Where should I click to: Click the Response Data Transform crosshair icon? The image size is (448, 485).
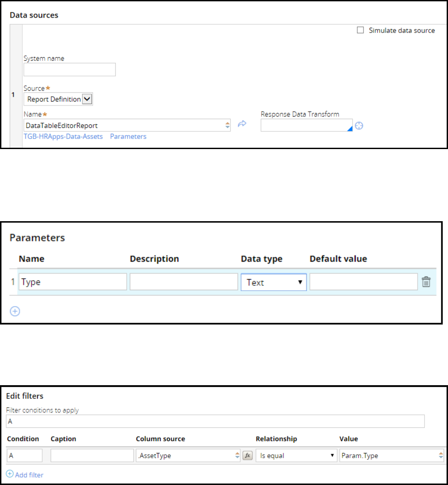click(x=359, y=126)
